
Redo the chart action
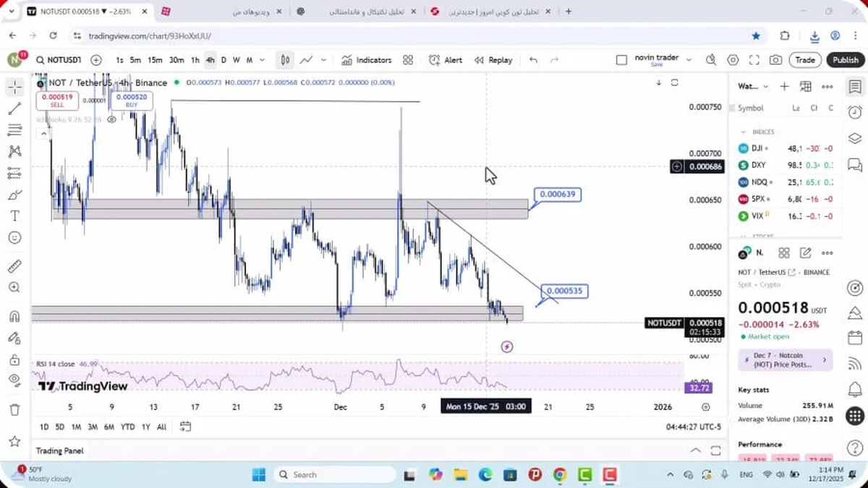(555, 60)
